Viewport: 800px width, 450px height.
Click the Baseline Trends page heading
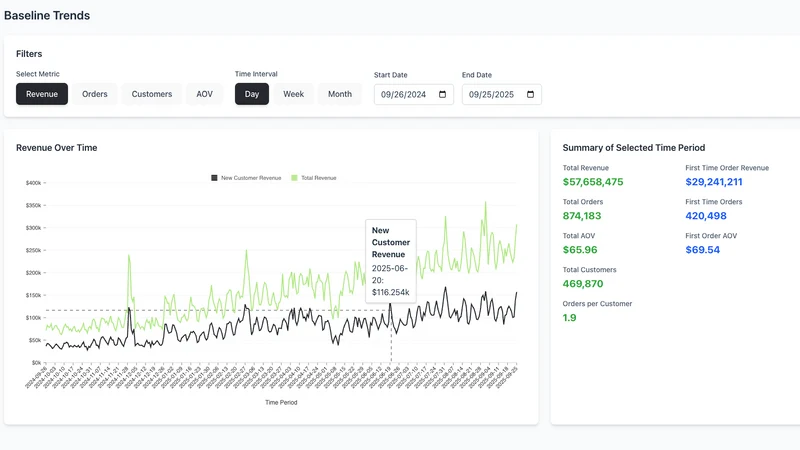point(47,16)
